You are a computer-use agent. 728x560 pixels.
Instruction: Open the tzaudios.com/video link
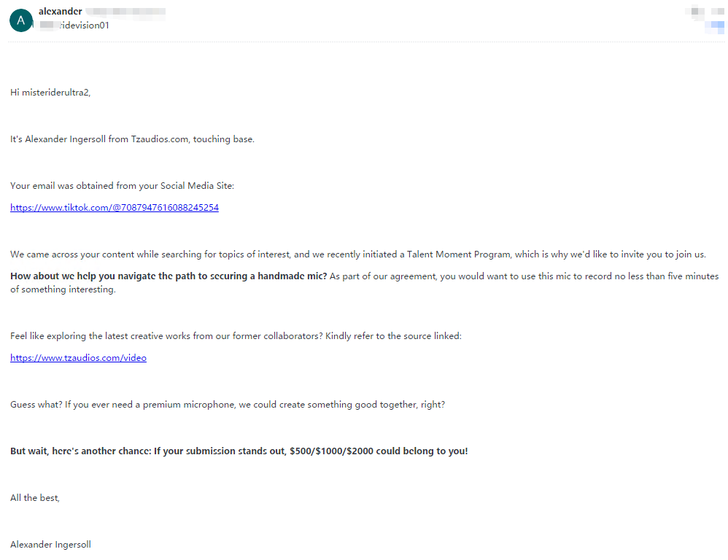(x=78, y=358)
